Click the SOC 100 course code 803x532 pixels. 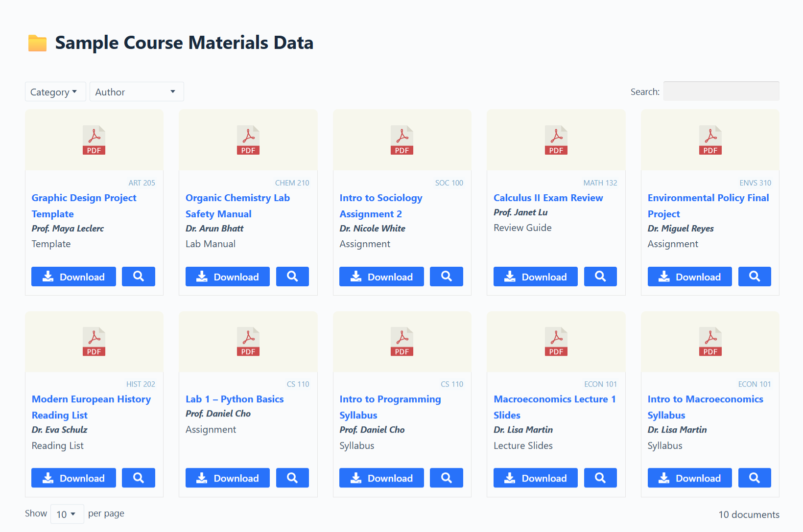449,183
